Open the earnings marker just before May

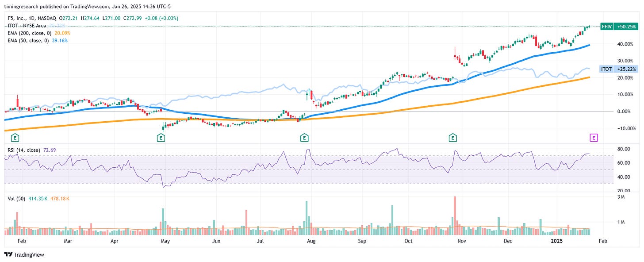pyautogui.click(x=161, y=138)
